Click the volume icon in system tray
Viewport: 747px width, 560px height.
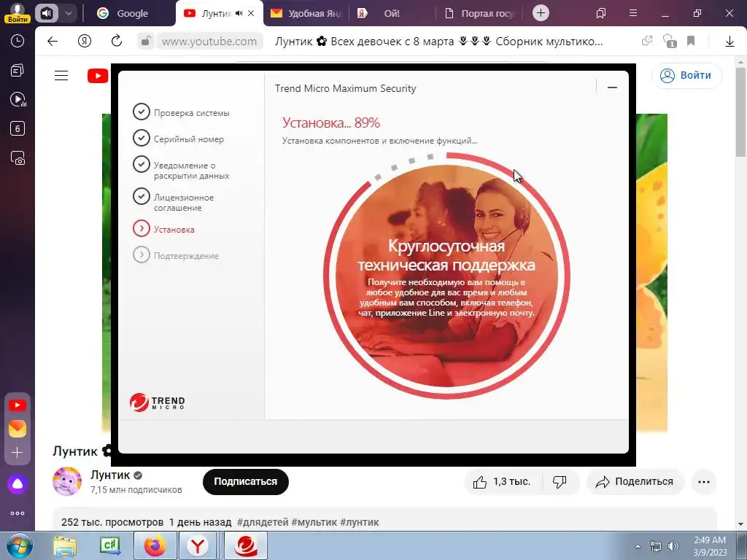(x=673, y=546)
